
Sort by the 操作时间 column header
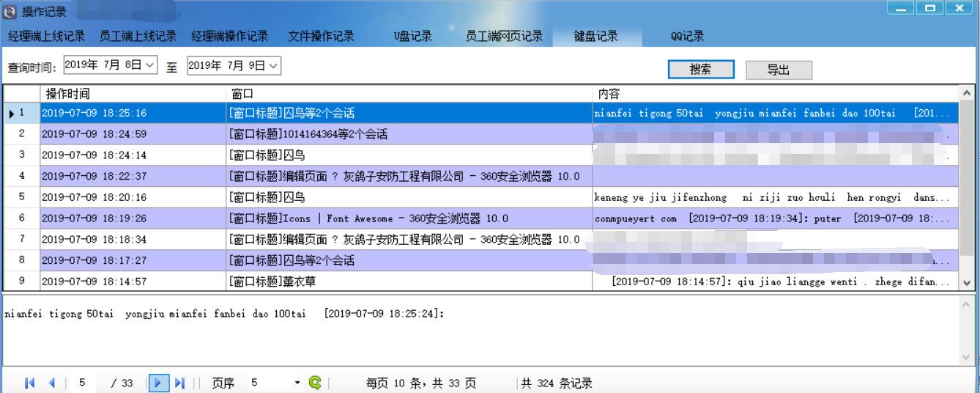[x=132, y=94]
